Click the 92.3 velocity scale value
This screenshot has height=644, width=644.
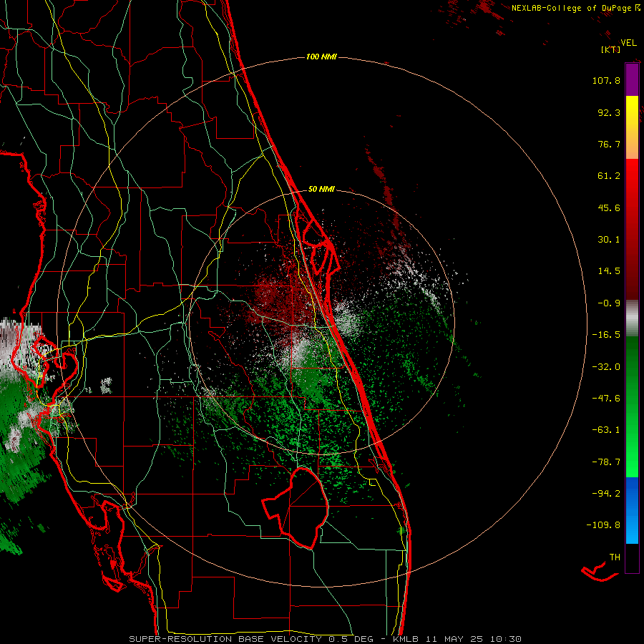(609, 112)
